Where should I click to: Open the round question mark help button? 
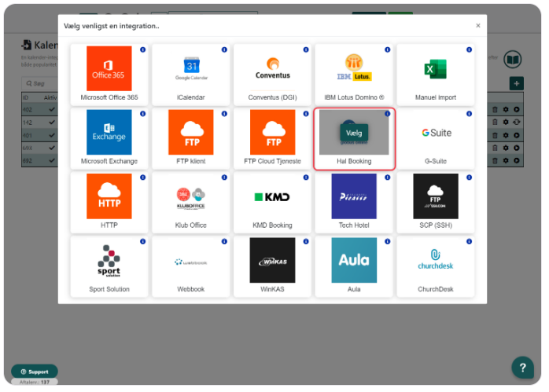(x=522, y=367)
